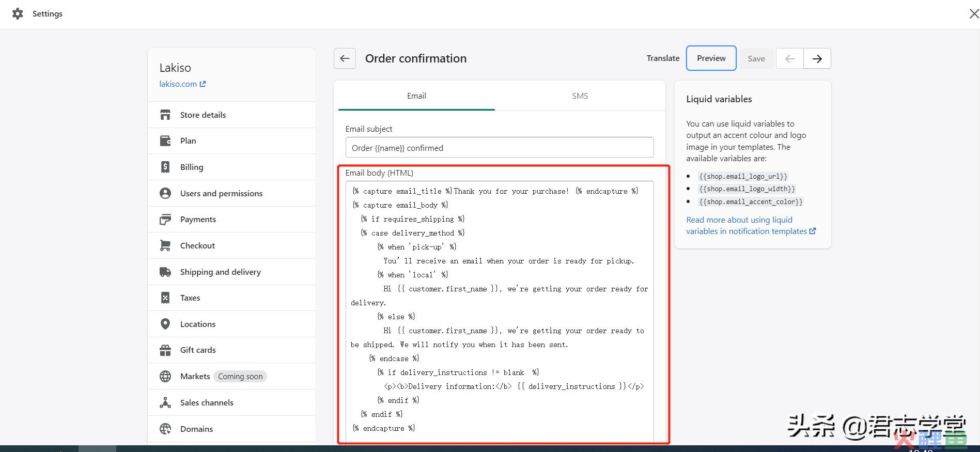The height and width of the screenshot is (452, 980).
Task: Go to Payments settings
Action: click(231, 220)
